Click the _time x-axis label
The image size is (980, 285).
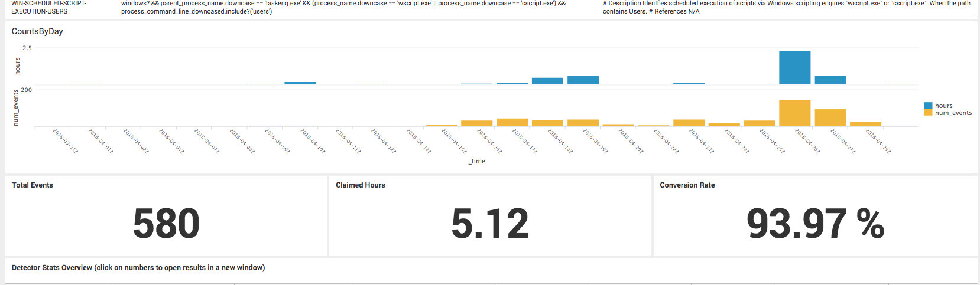(x=476, y=161)
